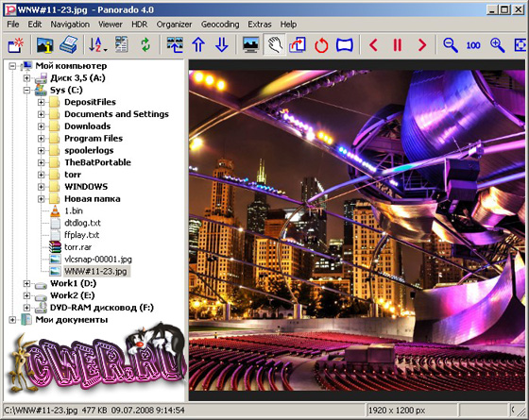
Task: Open the Geocoding menu
Action: pyautogui.click(x=220, y=25)
